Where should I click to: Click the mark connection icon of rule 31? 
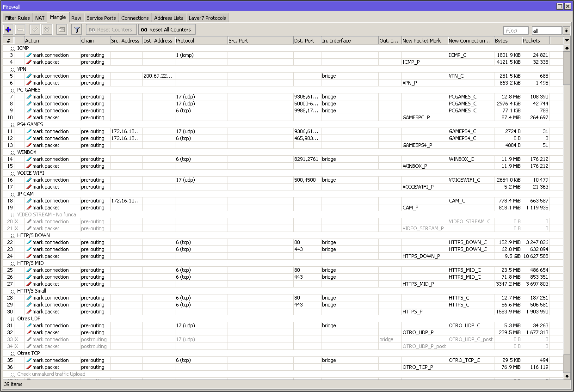[x=29, y=325]
